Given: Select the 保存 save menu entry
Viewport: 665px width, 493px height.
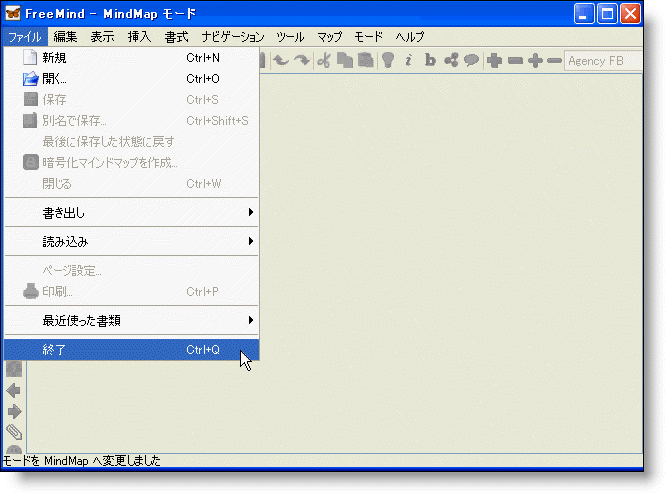Looking at the screenshot, I should pyautogui.click(x=131, y=100).
